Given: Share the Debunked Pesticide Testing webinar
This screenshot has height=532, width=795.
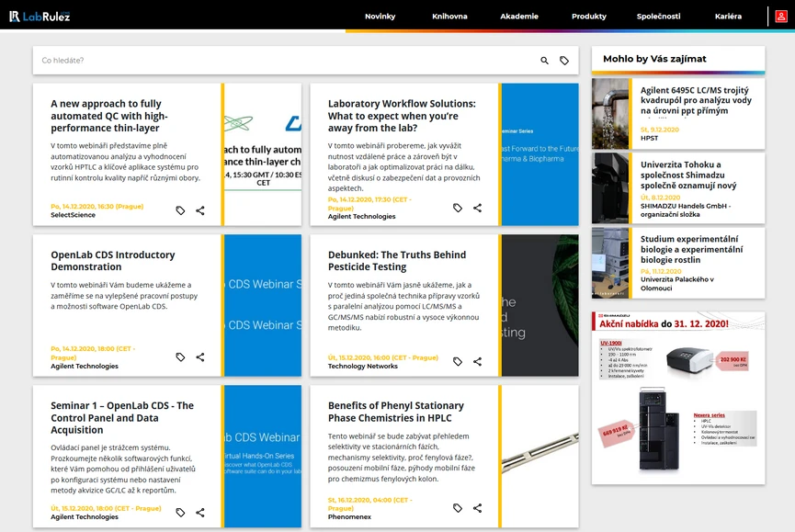Looking at the screenshot, I should [477, 361].
